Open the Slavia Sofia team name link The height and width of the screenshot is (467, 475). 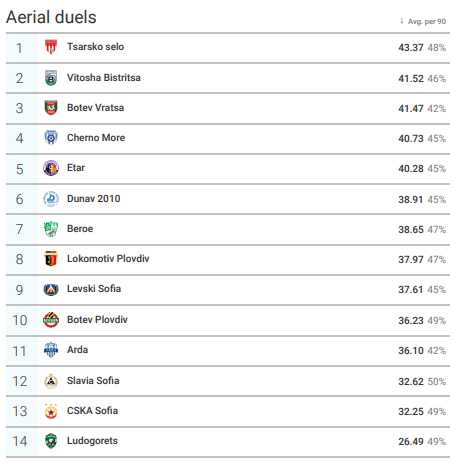(x=93, y=381)
